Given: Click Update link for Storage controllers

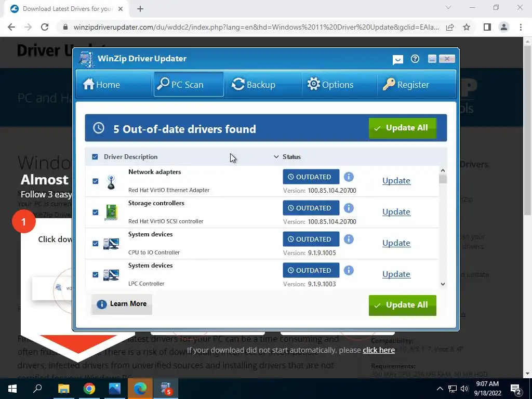Looking at the screenshot, I should 396,212.
